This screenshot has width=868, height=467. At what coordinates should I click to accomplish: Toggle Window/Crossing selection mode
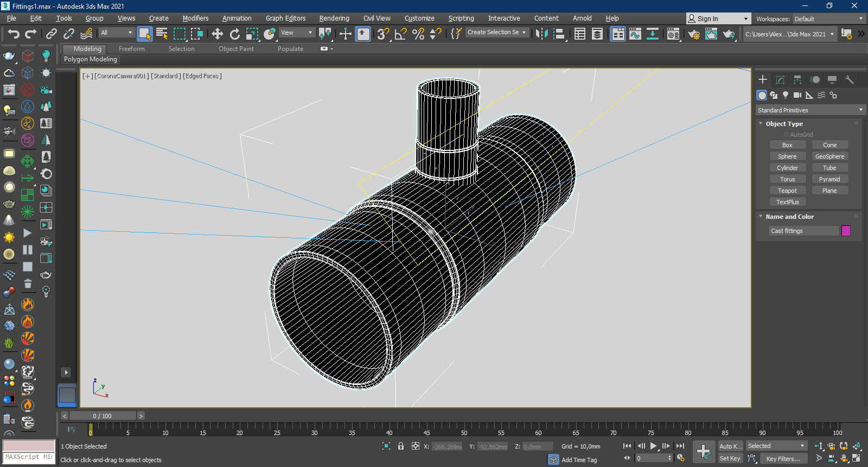click(197, 34)
